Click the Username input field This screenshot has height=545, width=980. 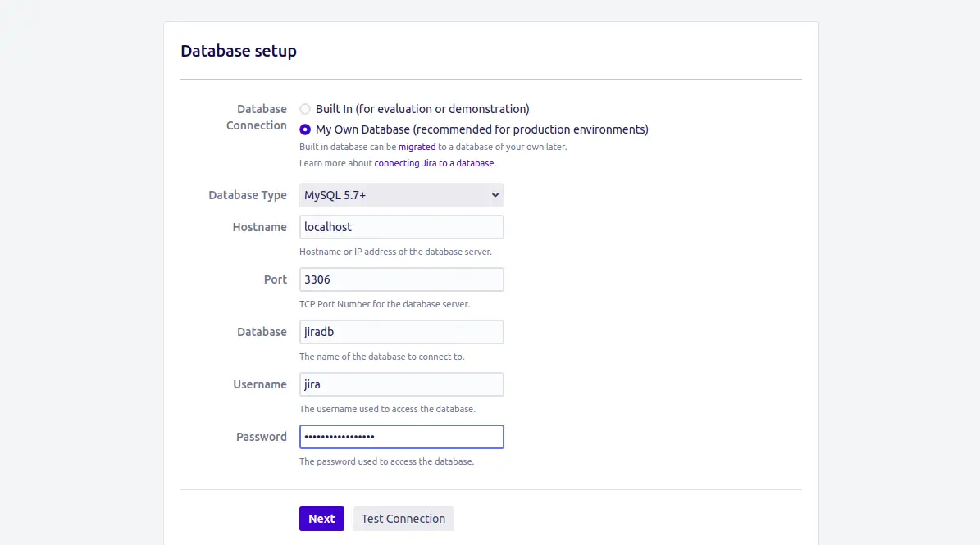[x=401, y=384]
